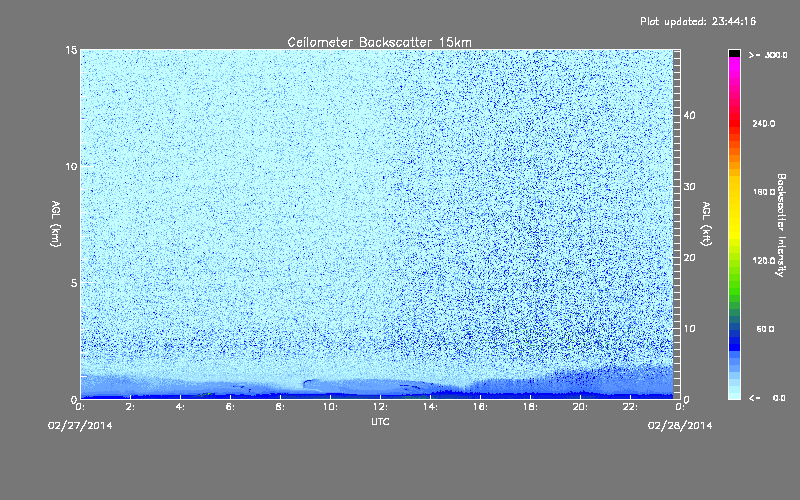
Task: Click the 15 km tick label
Action: [x=71, y=50]
